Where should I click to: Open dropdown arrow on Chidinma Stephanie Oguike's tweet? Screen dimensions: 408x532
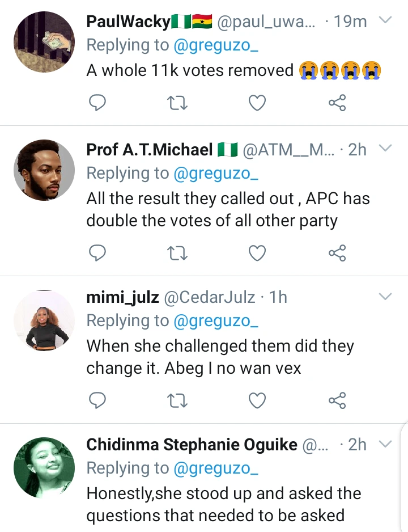(385, 444)
